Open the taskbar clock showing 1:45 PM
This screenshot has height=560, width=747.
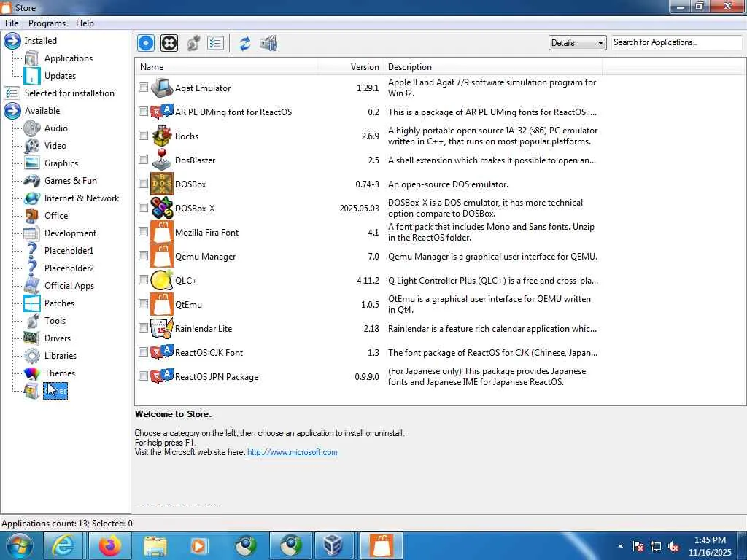[x=710, y=546]
